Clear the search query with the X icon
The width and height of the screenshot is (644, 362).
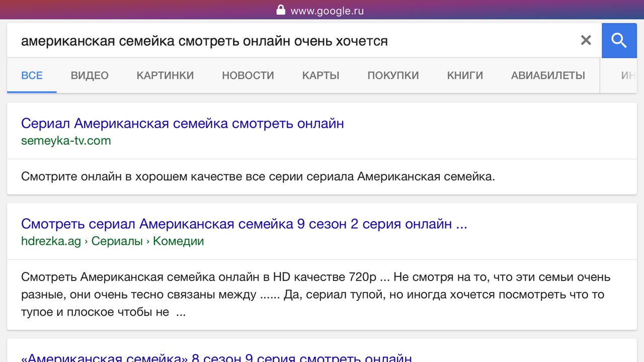pyautogui.click(x=586, y=40)
